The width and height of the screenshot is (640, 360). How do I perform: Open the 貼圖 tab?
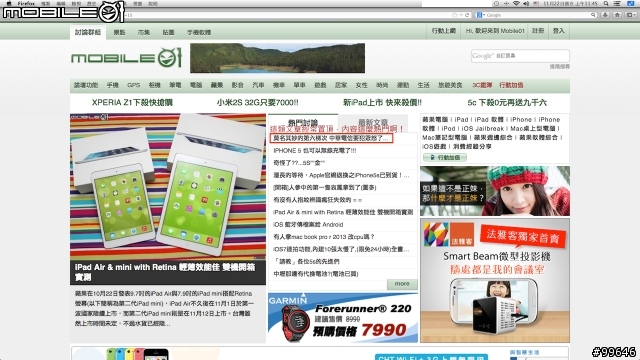pos(169,32)
